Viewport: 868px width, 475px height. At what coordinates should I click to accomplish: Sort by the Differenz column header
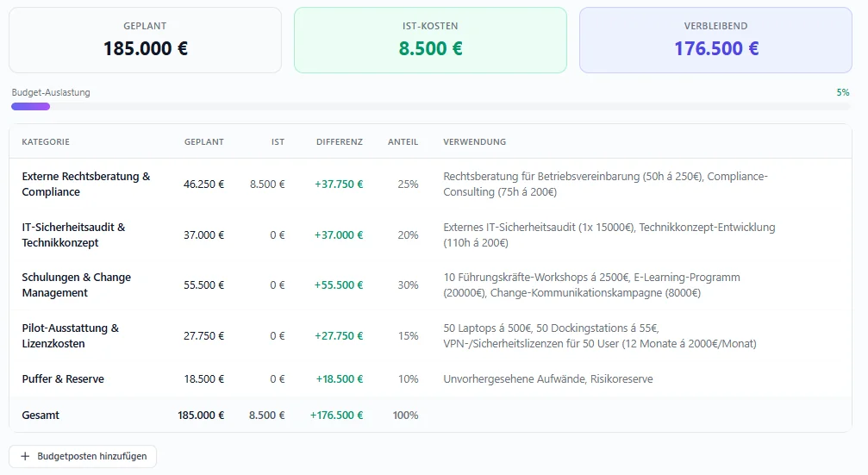coord(339,141)
